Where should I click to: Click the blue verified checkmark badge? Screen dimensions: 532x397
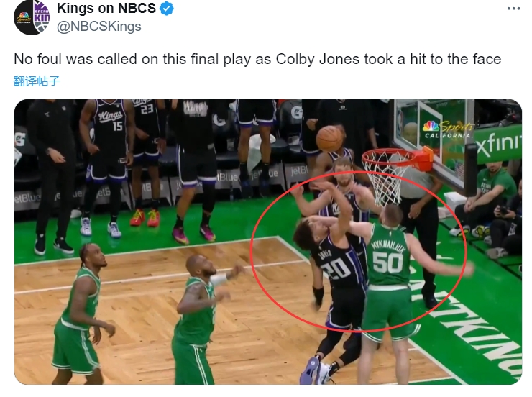(167, 9)
